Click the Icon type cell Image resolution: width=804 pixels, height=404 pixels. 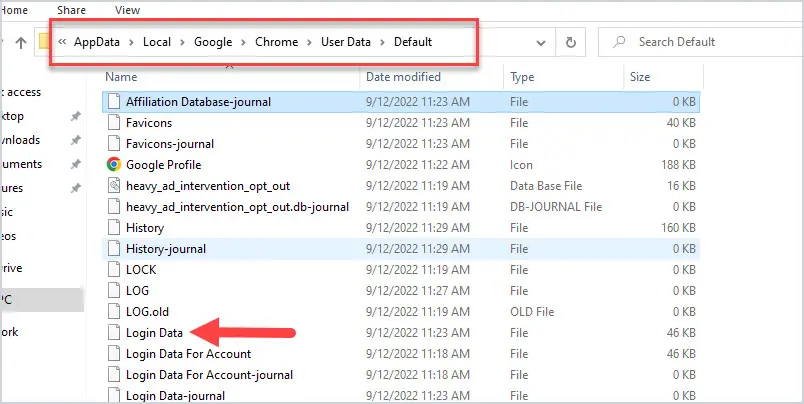[x=521, y=165]
